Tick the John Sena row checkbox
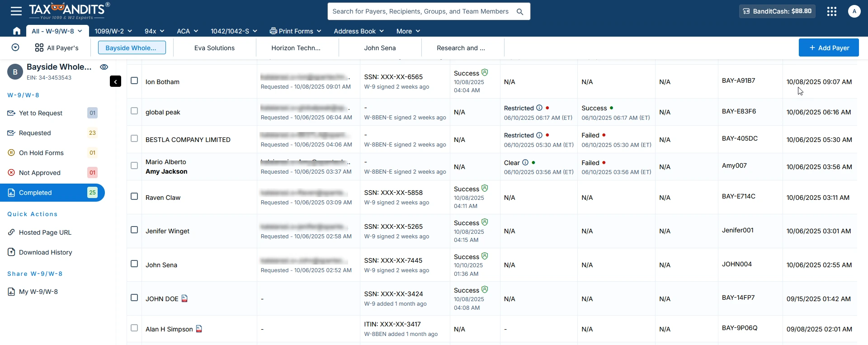 (x=134, y=264)
